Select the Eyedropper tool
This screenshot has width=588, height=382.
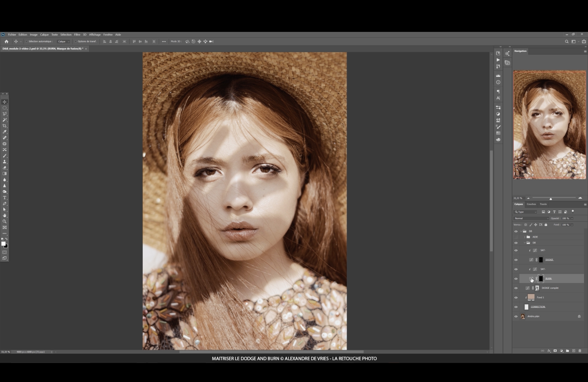coord(4,132)
